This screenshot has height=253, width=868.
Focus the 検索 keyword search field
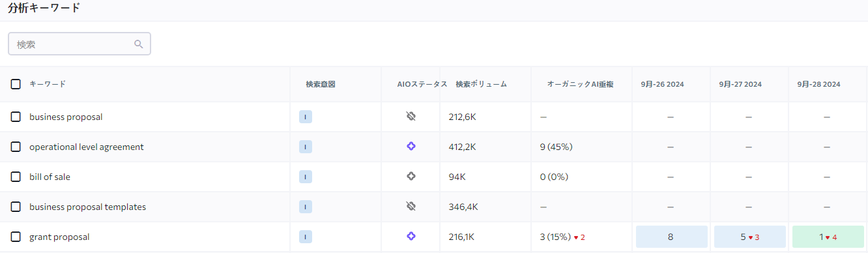(x=80, y=44)
